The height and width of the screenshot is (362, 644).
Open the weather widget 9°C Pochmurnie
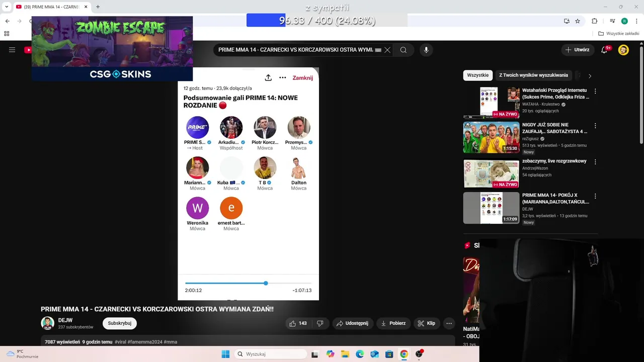click(x=23, y=354)
